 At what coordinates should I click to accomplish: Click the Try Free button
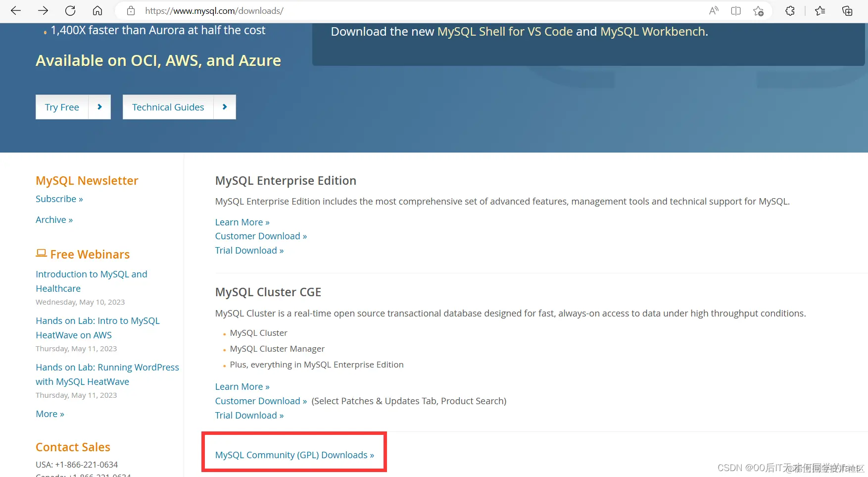[x=62, y=107]
